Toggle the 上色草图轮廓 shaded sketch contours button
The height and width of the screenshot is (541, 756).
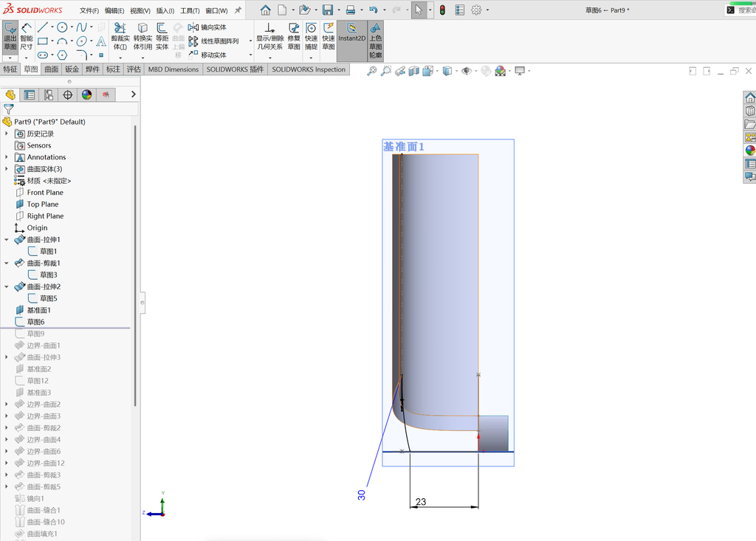376,41
